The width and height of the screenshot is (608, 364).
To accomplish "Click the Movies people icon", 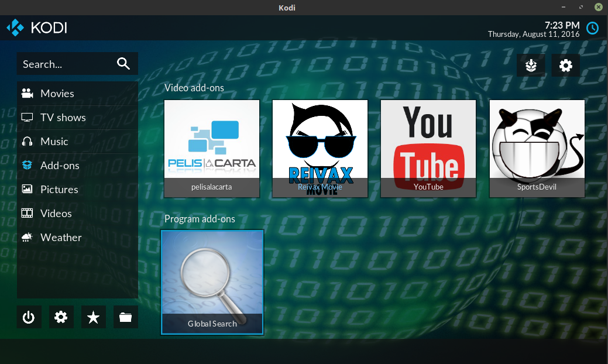I will click(x=27, y=94).
